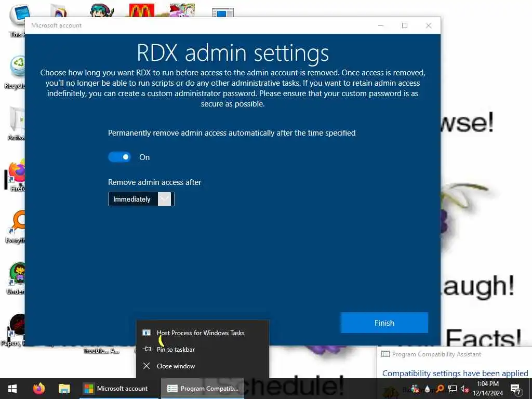Choose Close window in jump list
Screen dimensions: 532x399
(x=203, y=366)
